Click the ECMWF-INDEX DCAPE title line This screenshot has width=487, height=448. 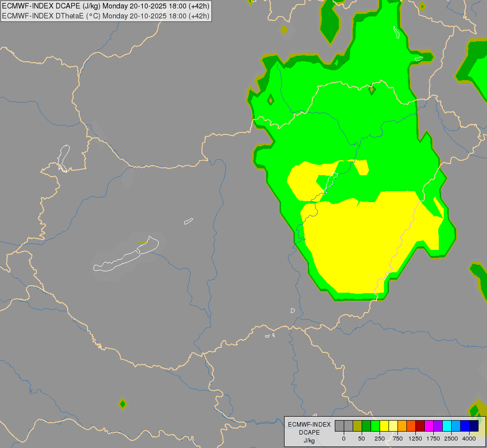pos(105,6)
